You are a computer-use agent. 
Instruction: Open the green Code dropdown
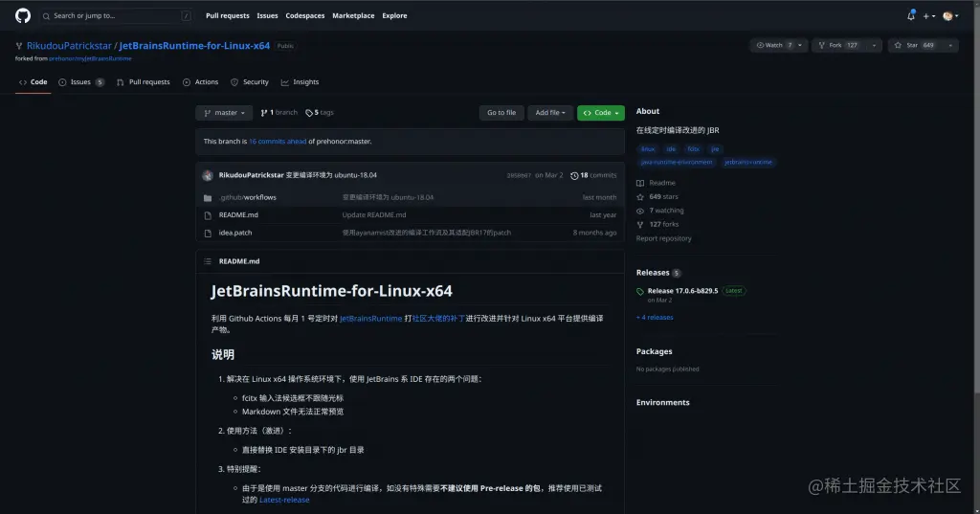[601, 113]
